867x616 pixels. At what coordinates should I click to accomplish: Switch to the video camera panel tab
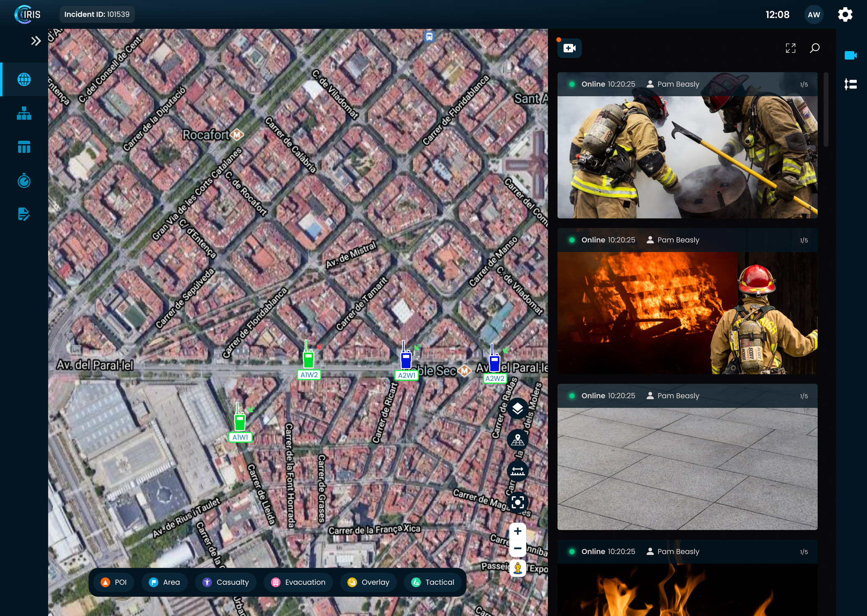[850, 55]
